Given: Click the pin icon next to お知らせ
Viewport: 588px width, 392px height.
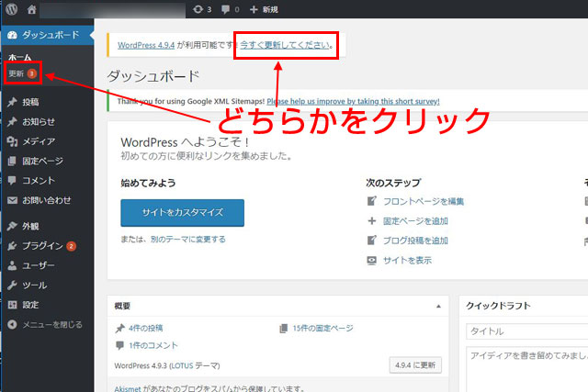Looking at the screenshot, I should coord(12,122).
